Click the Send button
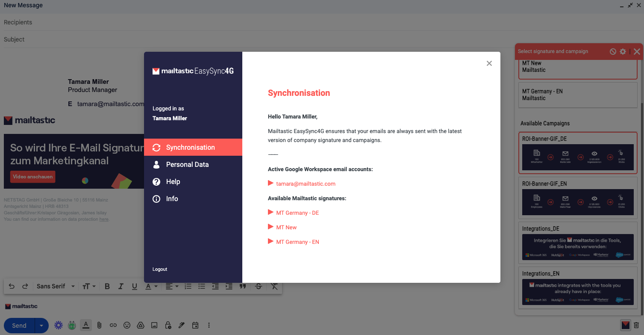Image resolution: width=644 pixels, height=335 pixels. 19,326
